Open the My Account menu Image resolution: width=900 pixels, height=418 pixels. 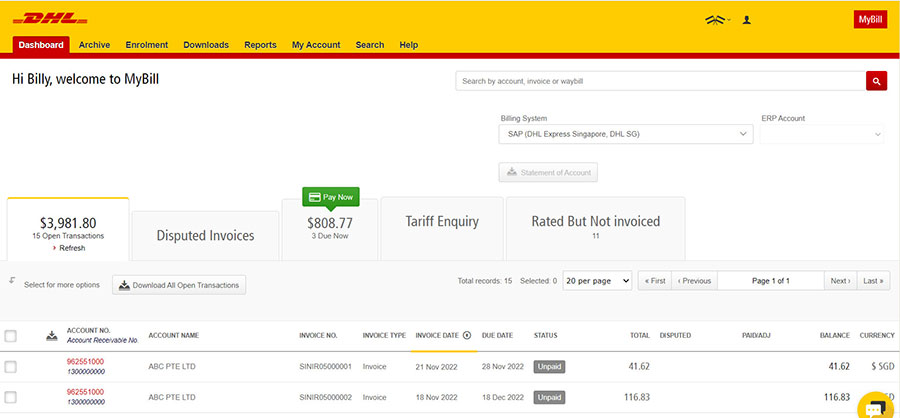pos(316,45)
